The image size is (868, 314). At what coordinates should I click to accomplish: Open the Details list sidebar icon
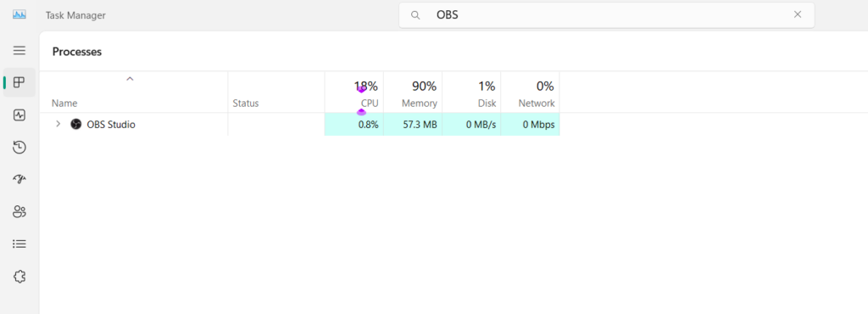19,244
